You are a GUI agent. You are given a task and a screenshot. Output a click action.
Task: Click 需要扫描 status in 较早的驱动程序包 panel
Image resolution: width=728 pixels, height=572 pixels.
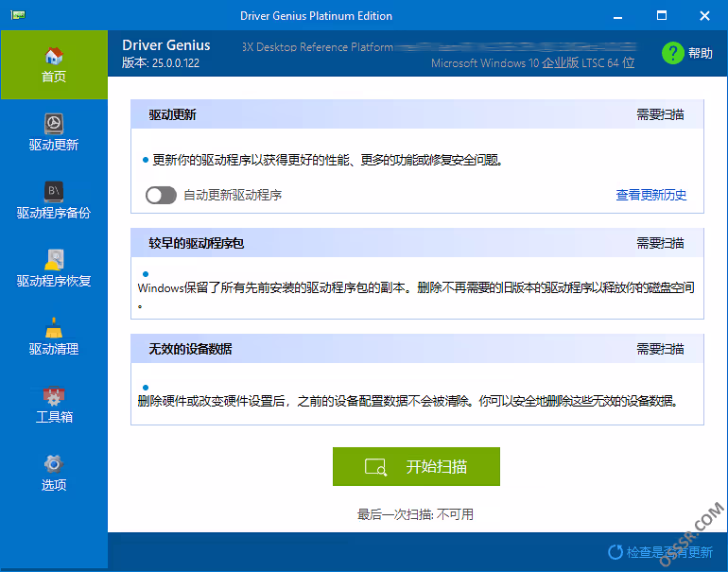(x=660, y=243)
